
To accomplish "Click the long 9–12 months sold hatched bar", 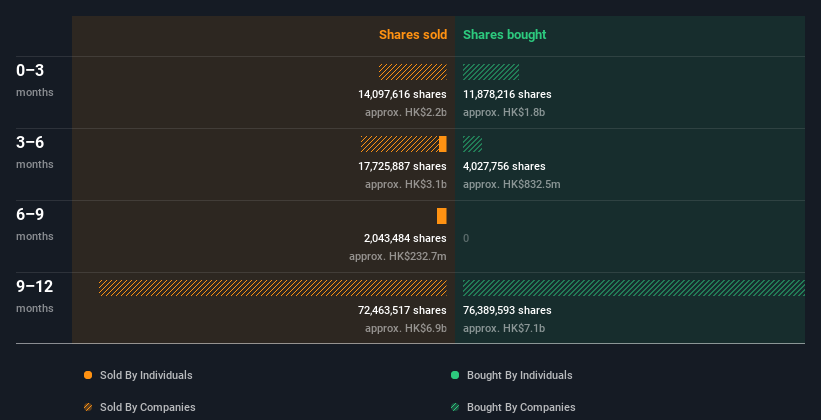I will 273,288.
